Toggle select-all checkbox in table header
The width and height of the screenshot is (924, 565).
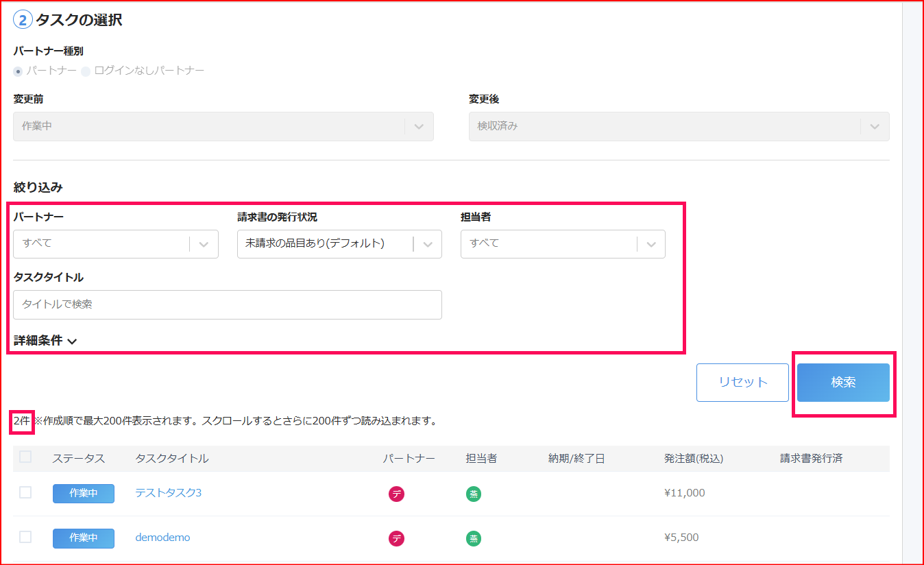pyautogui.click(x=25, y=457)
